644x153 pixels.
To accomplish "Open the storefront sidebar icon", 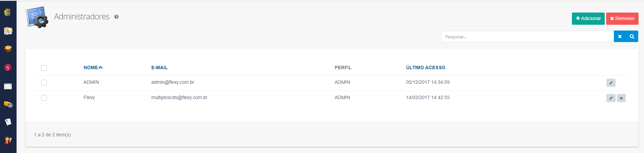I will 8,31.
